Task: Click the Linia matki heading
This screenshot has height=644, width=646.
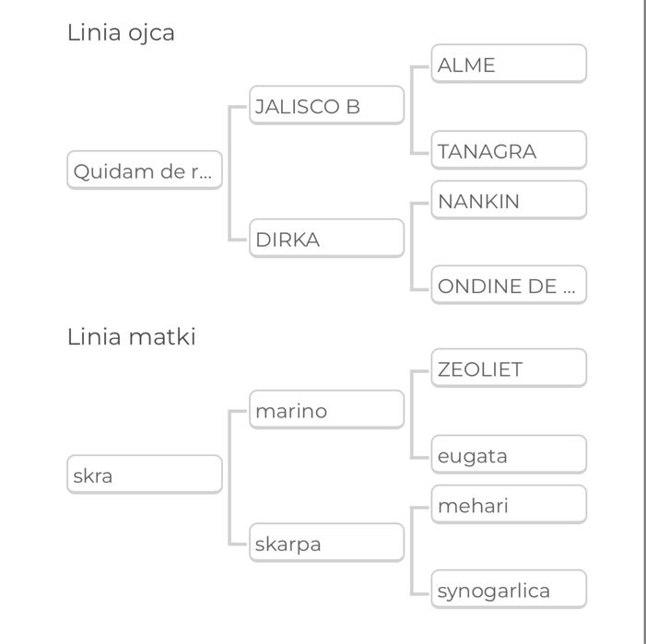Action: tap(132, 337)
